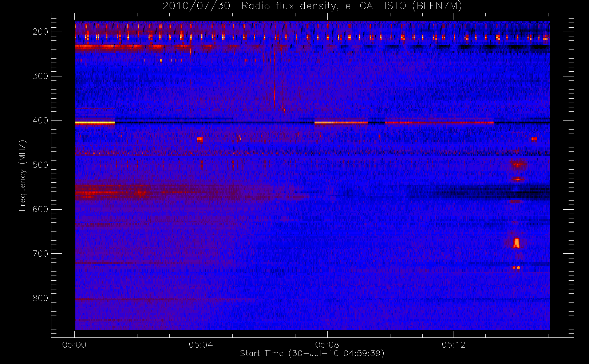This screenshot has width=589, height=364.
Task: Pick the 500 frequency tick label
Action: (40, 165)
